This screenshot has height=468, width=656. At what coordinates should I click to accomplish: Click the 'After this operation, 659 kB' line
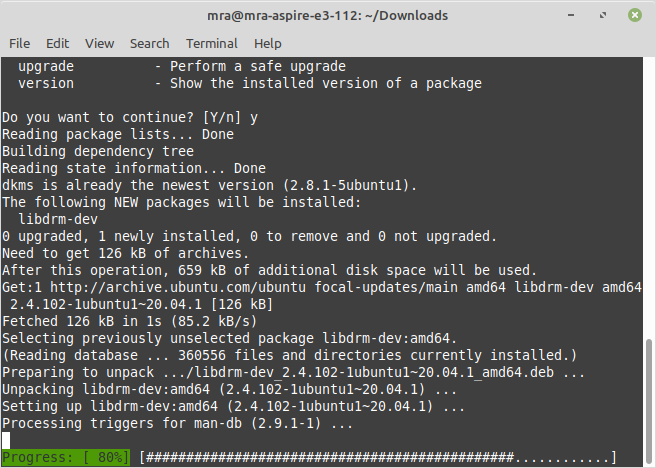coord(269,270)
